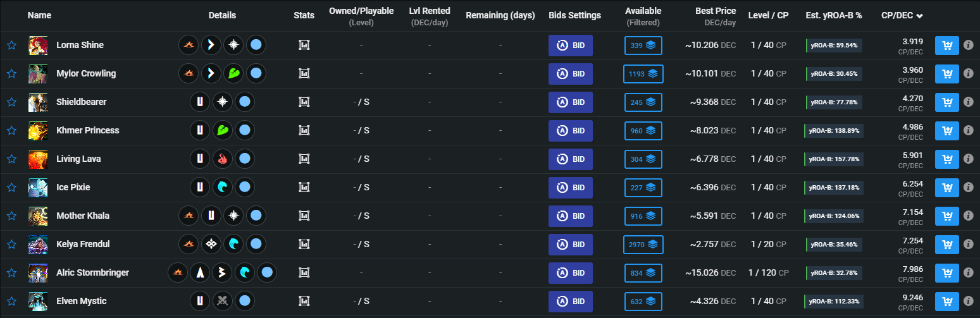Sort by Est. yROA-B % header
This screenshot has width=980, height=318.
point(834,15)
